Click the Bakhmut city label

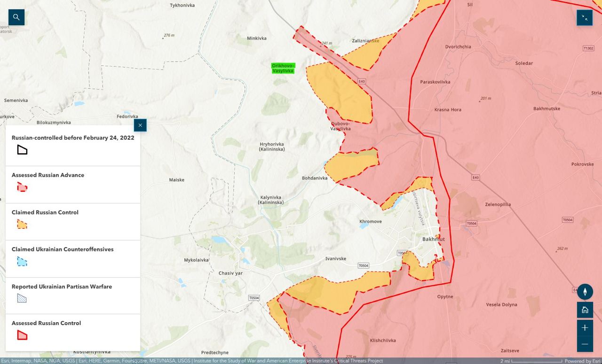point(433,240)
